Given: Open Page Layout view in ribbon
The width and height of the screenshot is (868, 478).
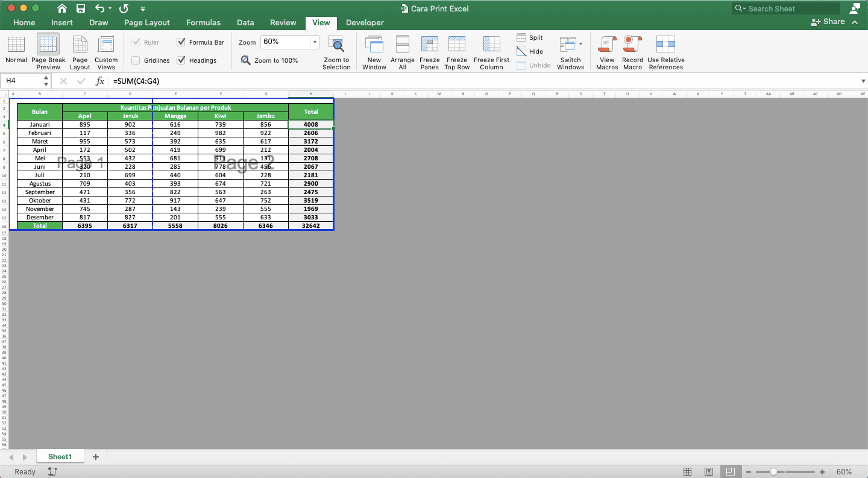Looking at the screenshot, I should point(80,52).
